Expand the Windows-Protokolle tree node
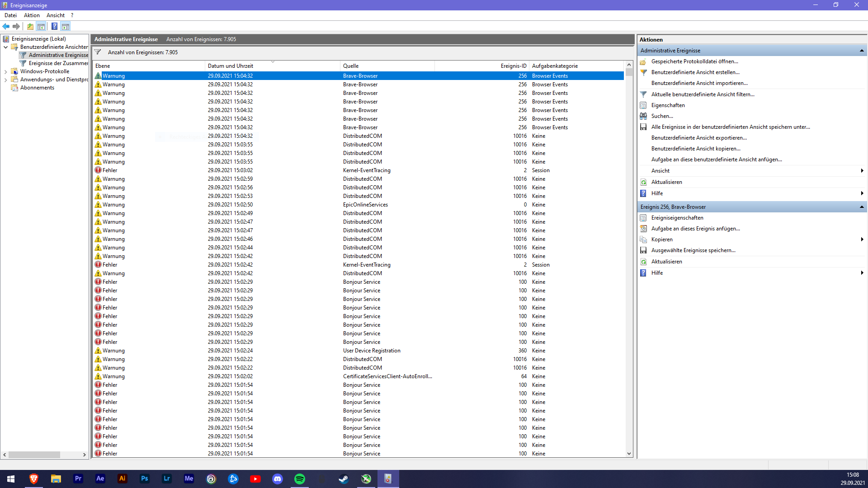The width and height of the screenshot is (868, 488). 5,71
